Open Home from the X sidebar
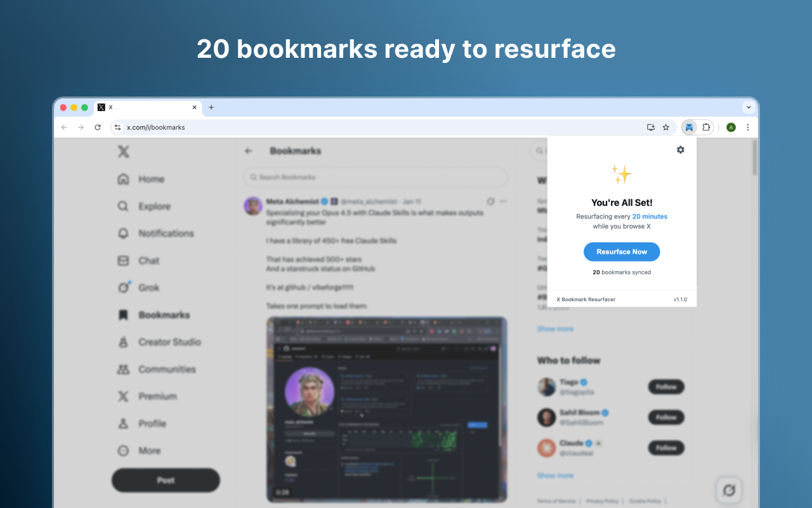This screenshot has width=812, height=508. click(124, 179)
